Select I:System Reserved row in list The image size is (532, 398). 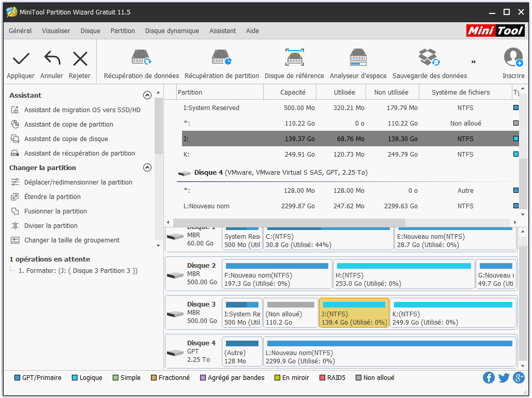click(x=351, y=108)
